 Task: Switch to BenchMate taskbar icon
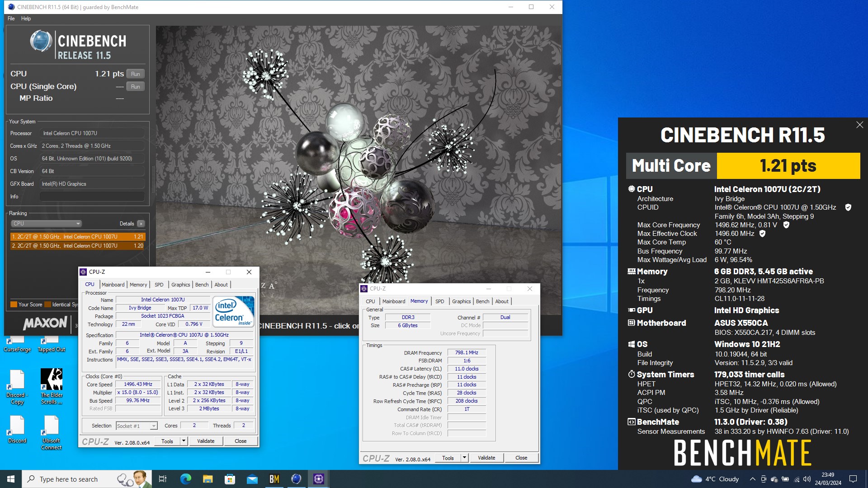click(274, 479)
